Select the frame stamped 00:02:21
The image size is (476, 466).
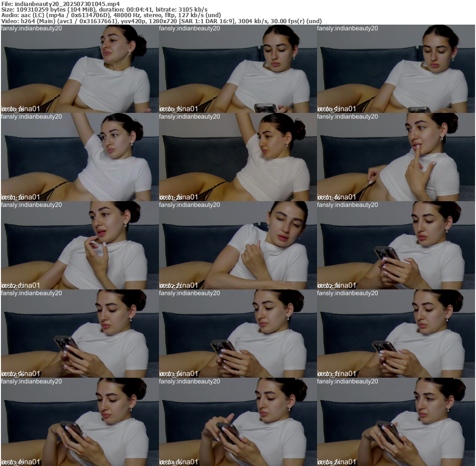[238, 245]
